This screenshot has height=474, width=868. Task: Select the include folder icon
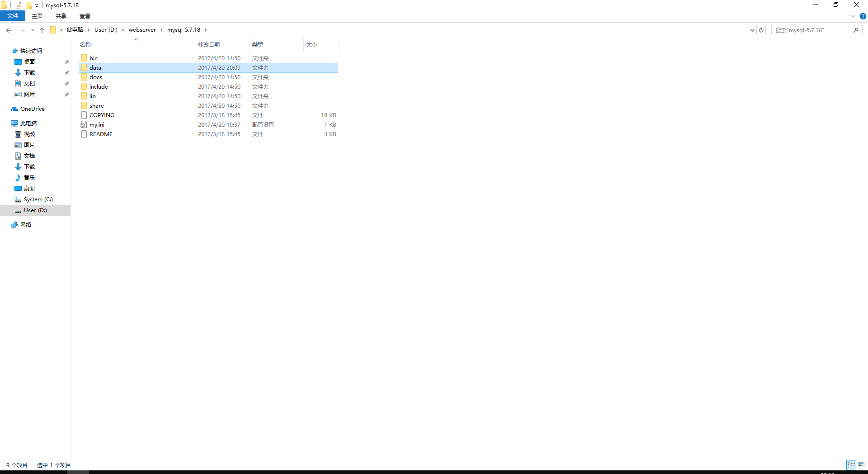click(x=84, y=86)
